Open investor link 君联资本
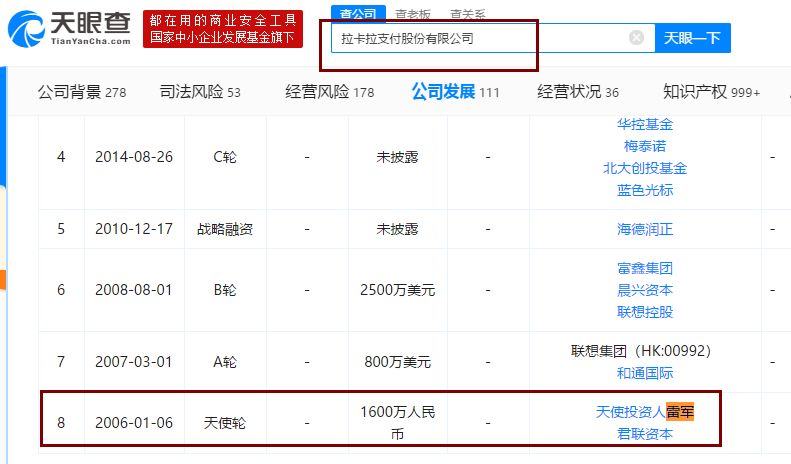Screen dimensions: 791x464 [x=645, y=434]
